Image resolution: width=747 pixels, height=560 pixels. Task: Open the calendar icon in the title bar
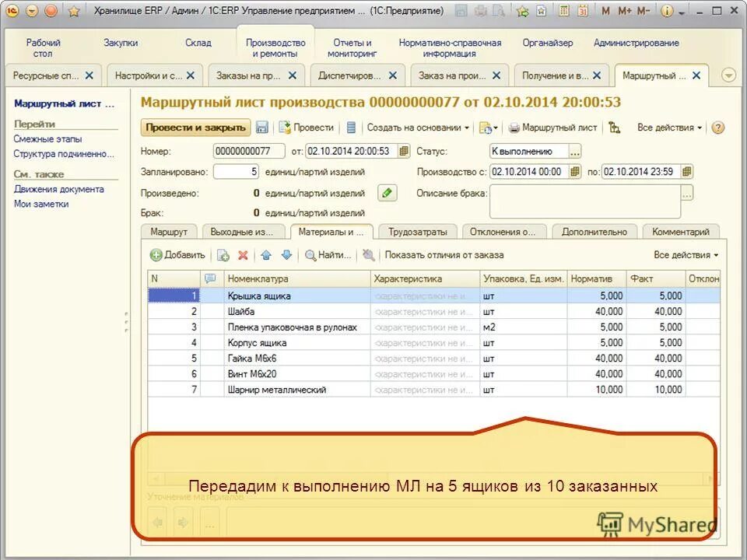point(584,10)
